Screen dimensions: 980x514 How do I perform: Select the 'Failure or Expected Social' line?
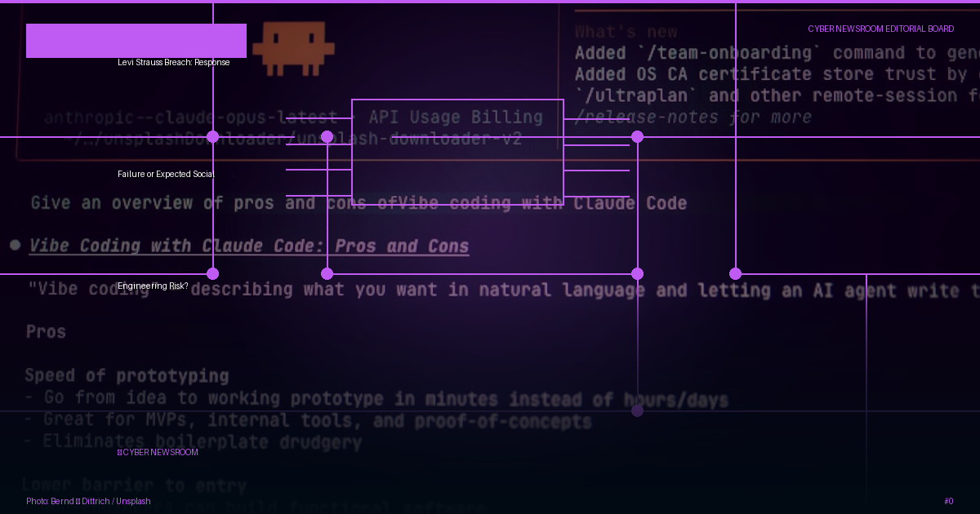click(x=166, y=174)
